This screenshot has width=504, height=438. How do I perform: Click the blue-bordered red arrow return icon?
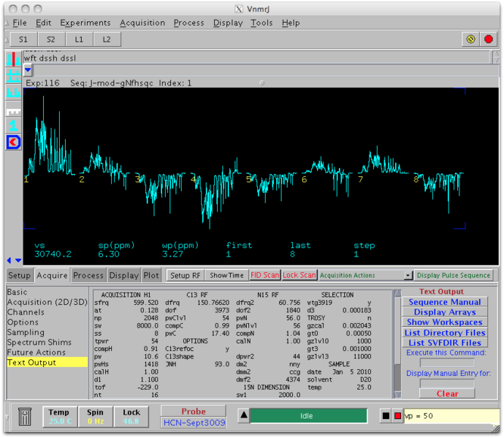[x=13, y=143]
